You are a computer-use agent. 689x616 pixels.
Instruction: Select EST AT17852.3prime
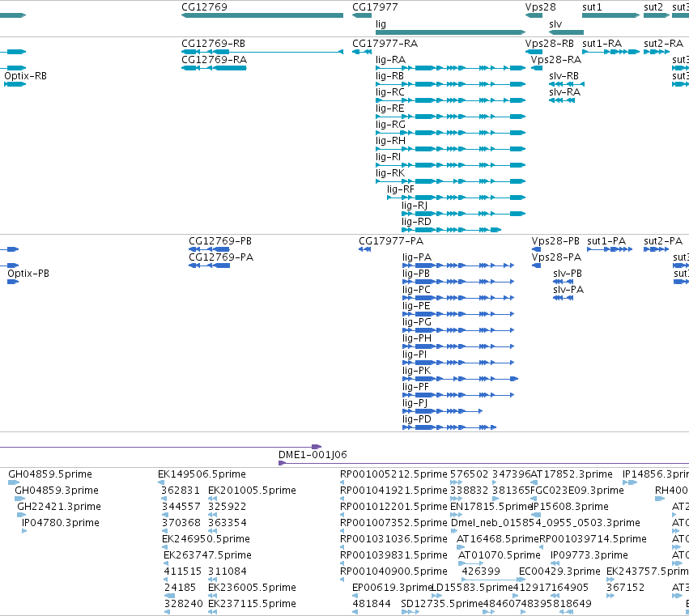(534, 482)
